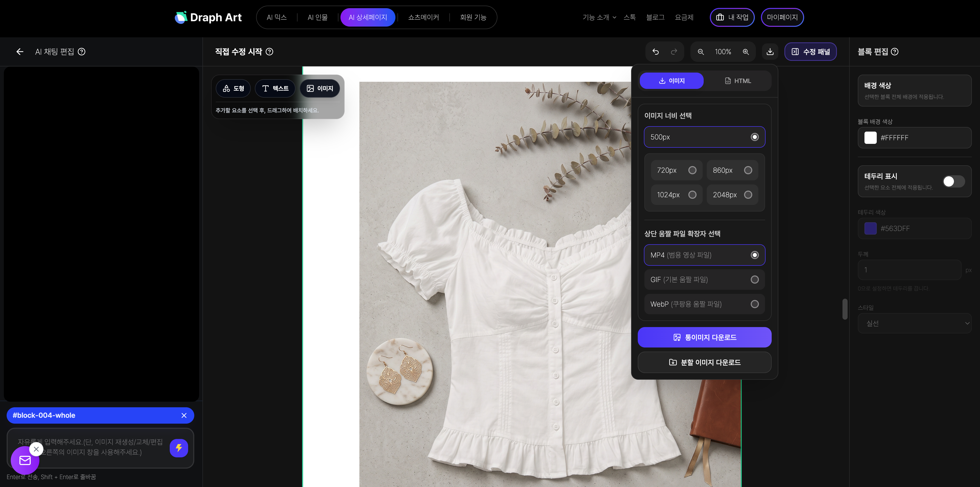The image size is (980, 487).
Task: Toggle the 테두리 표시 switch
Action: [953, 181]
